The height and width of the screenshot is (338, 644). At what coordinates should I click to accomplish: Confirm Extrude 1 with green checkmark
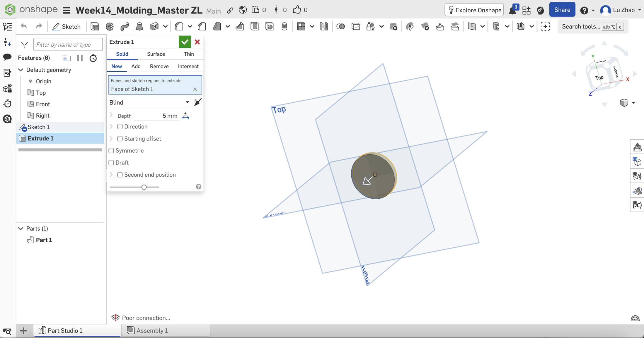[x=185, y=42]
